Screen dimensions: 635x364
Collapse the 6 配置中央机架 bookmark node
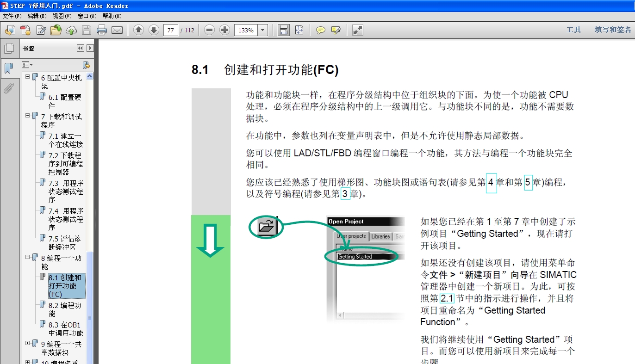click(28, 76)
